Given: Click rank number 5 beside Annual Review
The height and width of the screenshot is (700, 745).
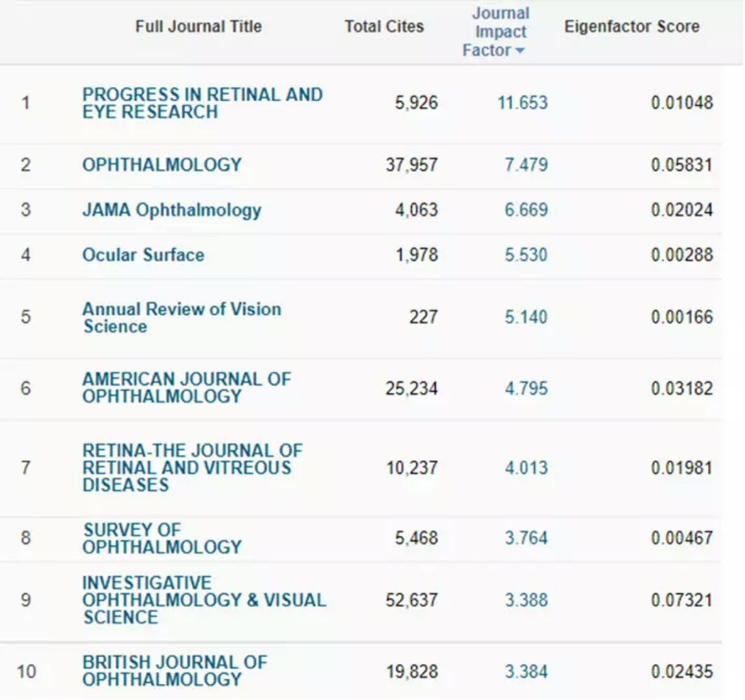Looking at the screenshot, I should [26, 317].
